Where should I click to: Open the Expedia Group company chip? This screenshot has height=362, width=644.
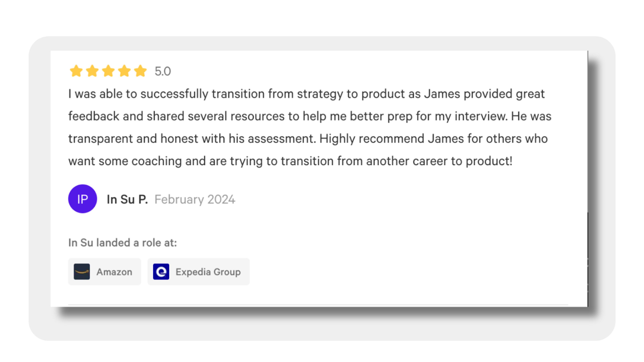[199, 271]
